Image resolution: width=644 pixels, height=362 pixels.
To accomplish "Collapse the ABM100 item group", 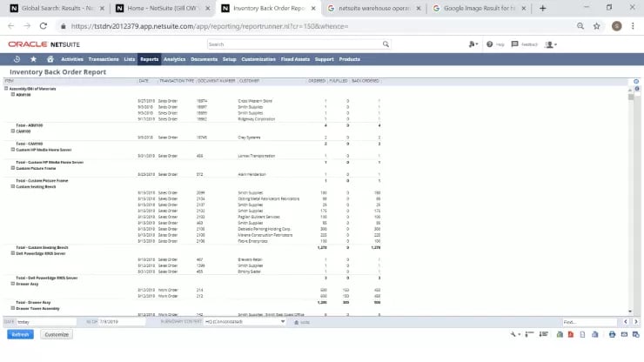I will 13,95.
